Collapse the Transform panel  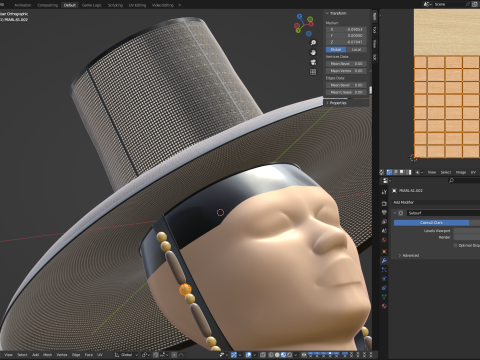pos(327,13)
